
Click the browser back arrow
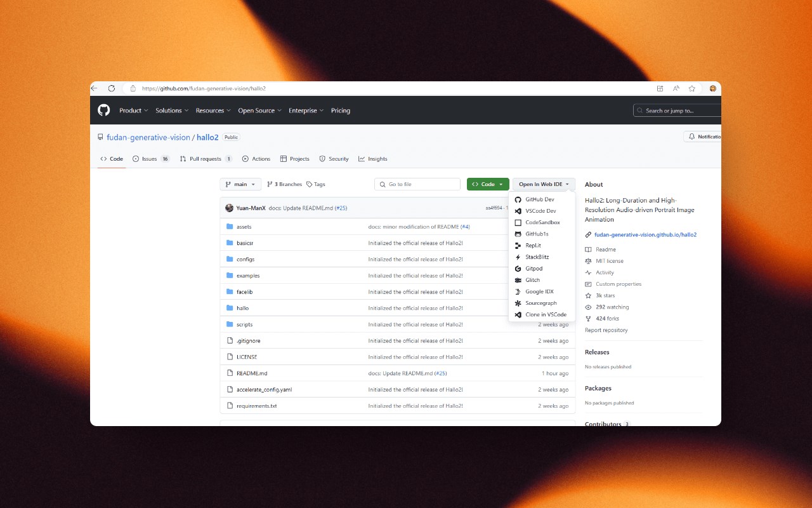95,88
